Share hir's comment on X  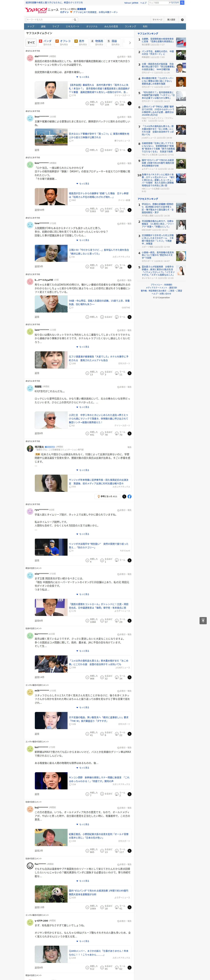tap(130, 677)
